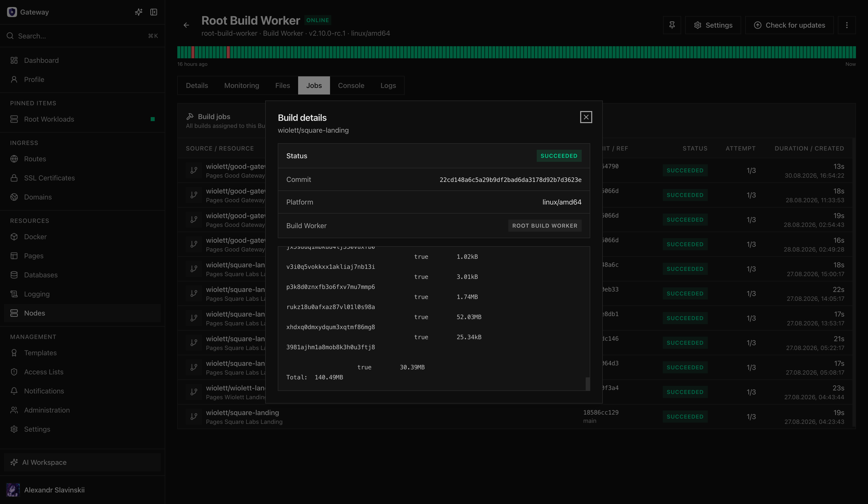Click the first red segment in uptime bar
This screenshot has height=504, width=868.
coord(193,52)
